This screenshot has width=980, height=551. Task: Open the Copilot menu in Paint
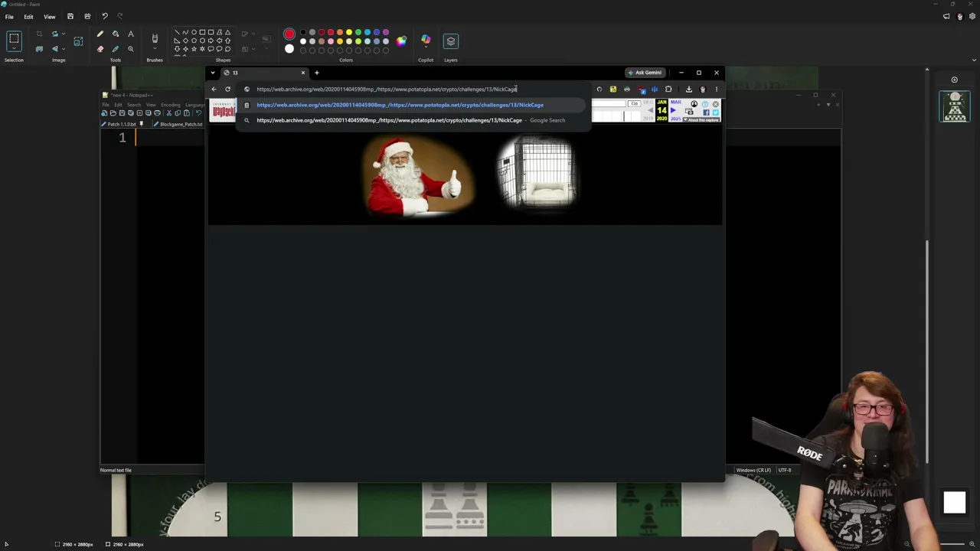[426, 41]
